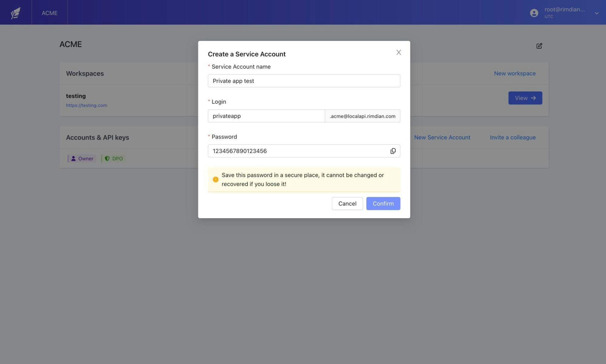Open the New workspace link
Image resolution: width=606 pixels, height=364 pixels.
click(514, 73)
